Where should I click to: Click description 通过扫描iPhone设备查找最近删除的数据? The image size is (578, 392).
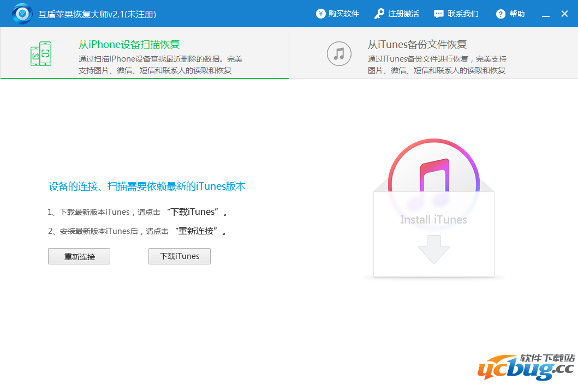[160, 64]
